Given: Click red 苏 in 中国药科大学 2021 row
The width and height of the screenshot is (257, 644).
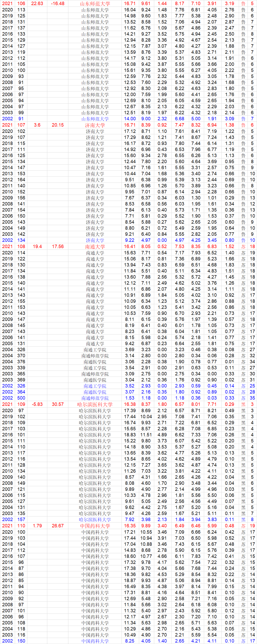Looking at the screenshot, I should (x=243, y=526).
